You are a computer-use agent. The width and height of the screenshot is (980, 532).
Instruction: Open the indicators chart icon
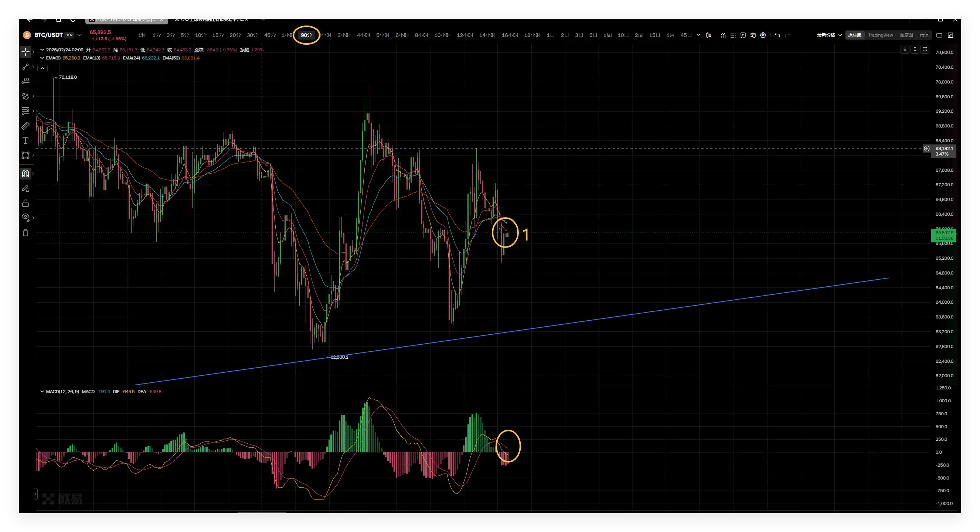tap(723, 35)
